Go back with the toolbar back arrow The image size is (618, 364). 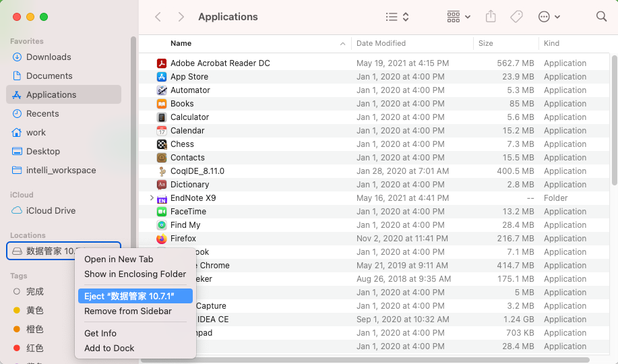(x=158, y=17)
